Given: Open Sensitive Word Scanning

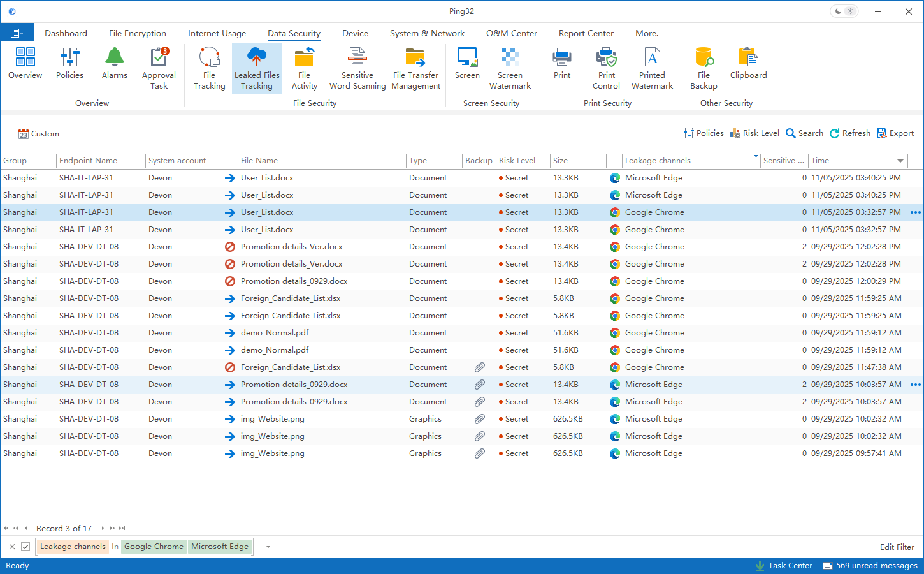Looking at the screenshot, I should (x=357, y=69).
